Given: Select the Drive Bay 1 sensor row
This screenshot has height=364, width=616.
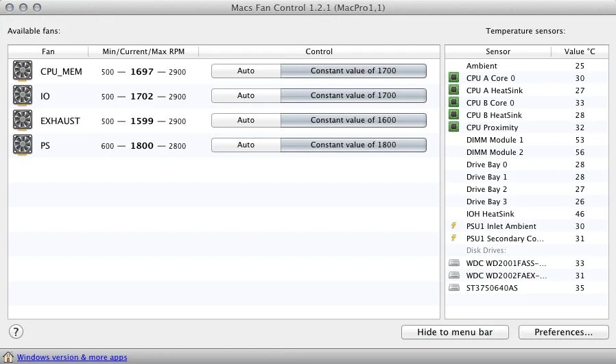Looking at the screenshot, I should coord(527,177).
